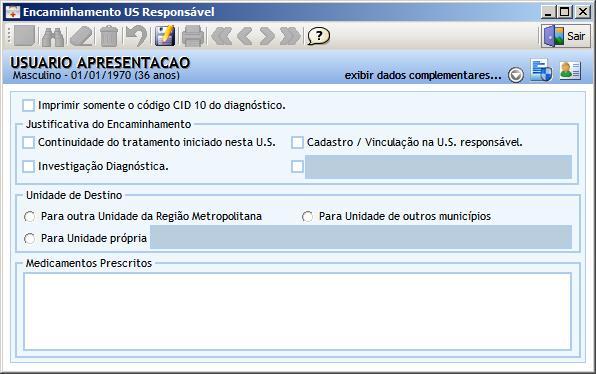The height and width of the screenshot is (374, 596).
Task: Click the document with shield icon
Action: (541, 70)
